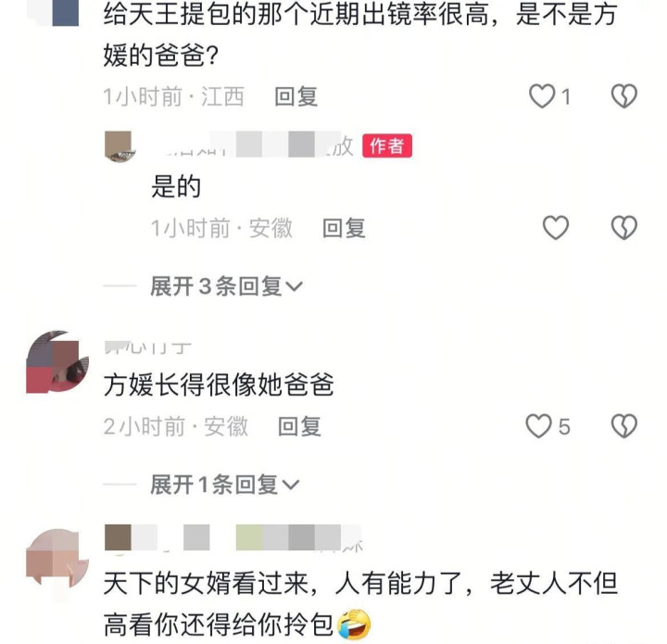Reply to the 2小时前 Anhui comment
This screenshot has width=667, height=644.
coord(299,426)
